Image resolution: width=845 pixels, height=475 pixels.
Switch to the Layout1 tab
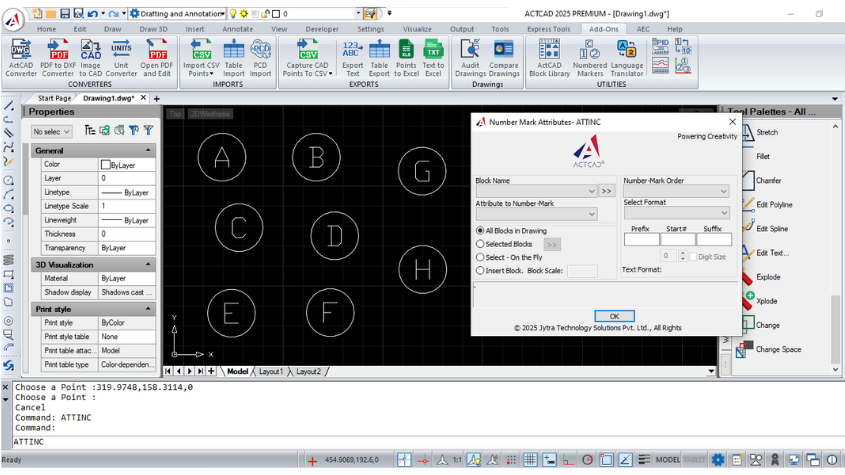(x=271, y=371)
